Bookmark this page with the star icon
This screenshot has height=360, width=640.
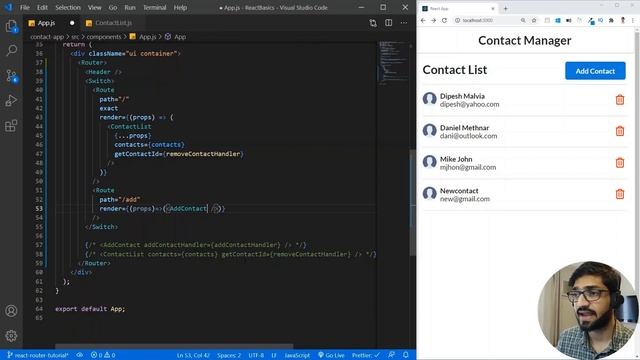[x=533, y=20]
